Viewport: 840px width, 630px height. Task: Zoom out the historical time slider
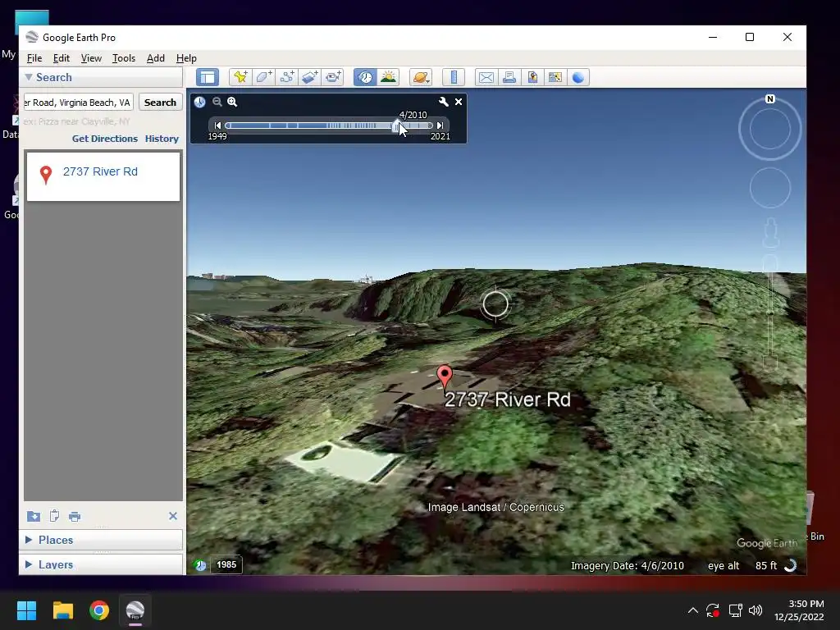[x=217, y=102]
